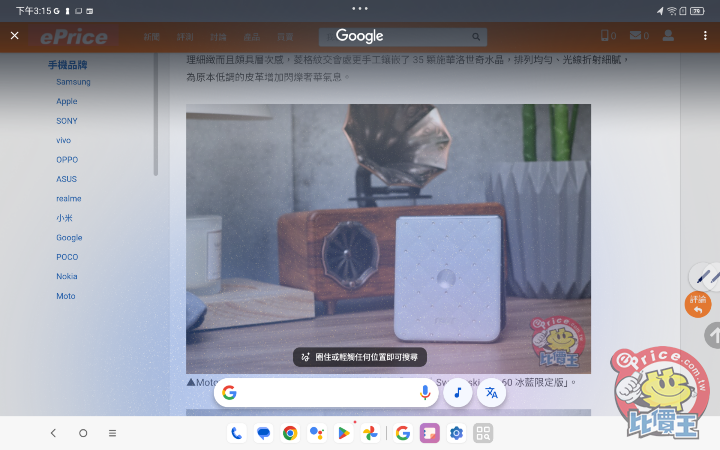Launch Chrome from the dock
The height and width of the screenshot is (450, 720).
[290, 433]
